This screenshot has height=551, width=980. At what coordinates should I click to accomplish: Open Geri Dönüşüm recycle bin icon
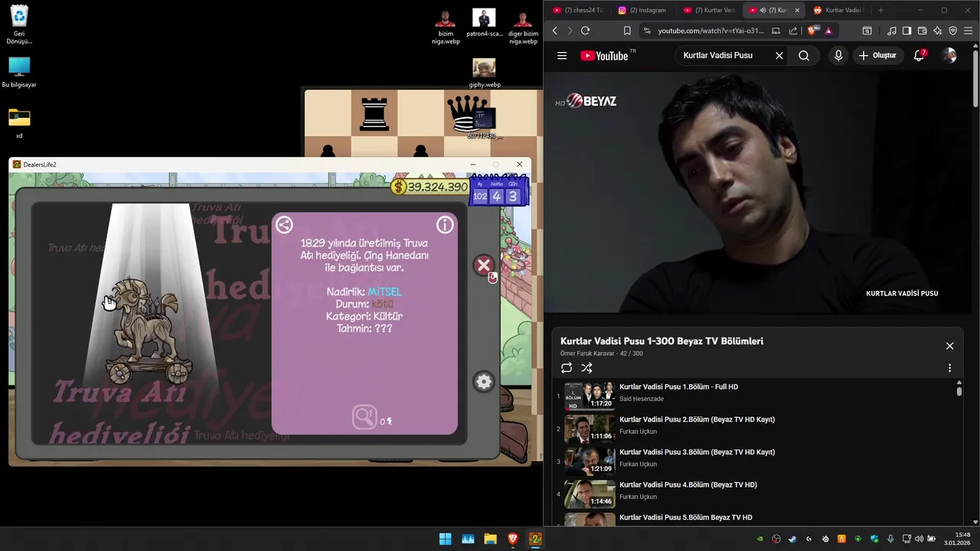tap(19, 24)
